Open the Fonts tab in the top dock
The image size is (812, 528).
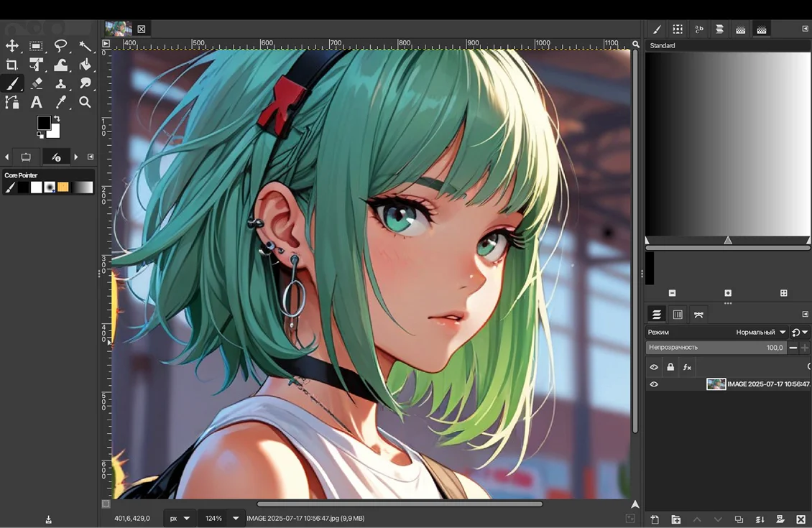point(698,29)
